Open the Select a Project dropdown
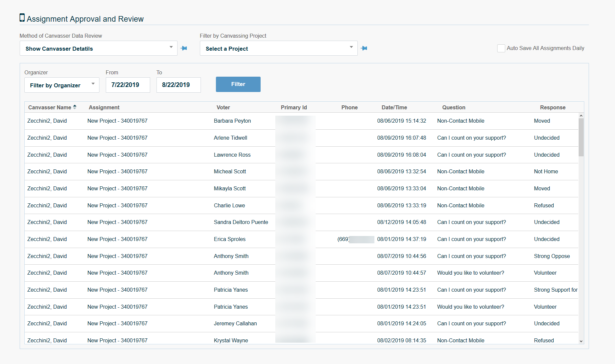 (279, 48)
